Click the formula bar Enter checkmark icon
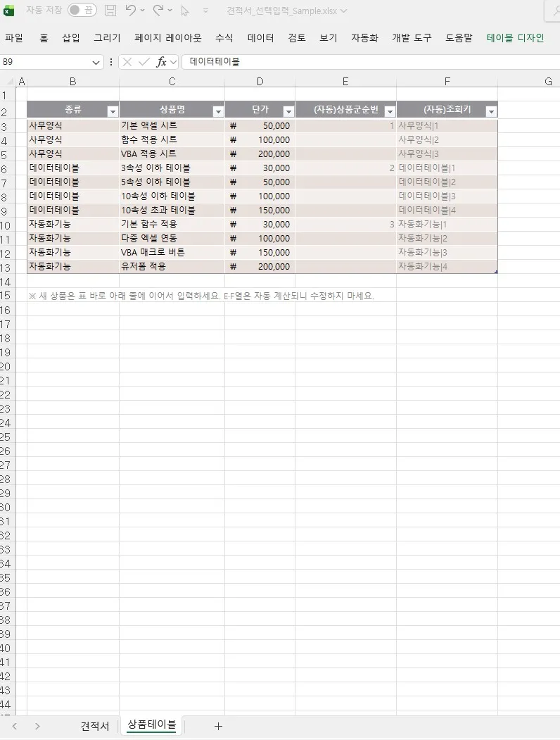 (x=144, y=62)
